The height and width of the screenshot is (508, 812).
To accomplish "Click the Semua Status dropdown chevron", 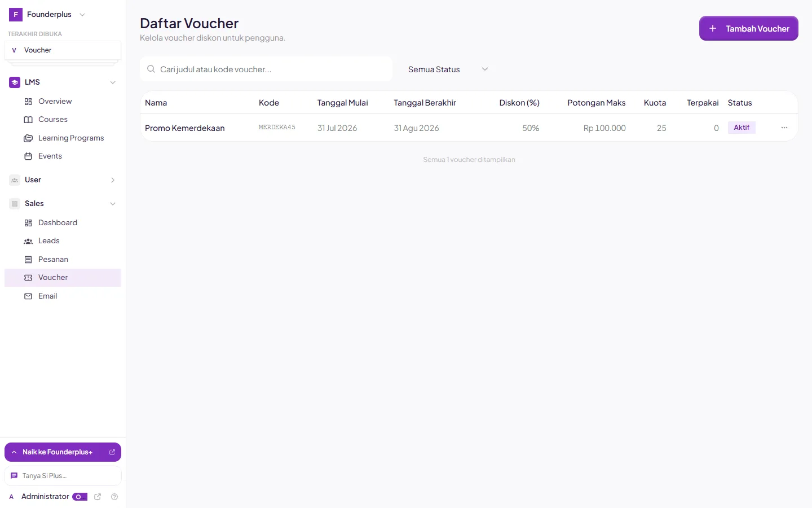I will pos(485,69).
